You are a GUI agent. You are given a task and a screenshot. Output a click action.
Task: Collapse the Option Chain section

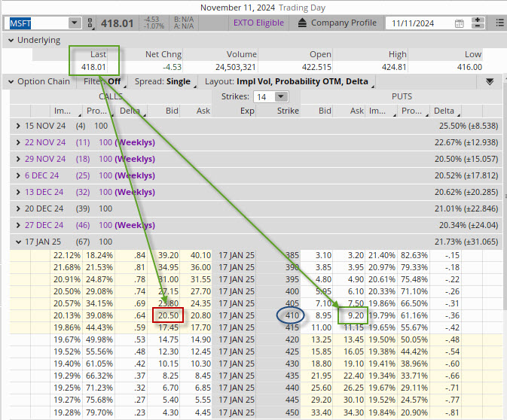click(10, 81)
